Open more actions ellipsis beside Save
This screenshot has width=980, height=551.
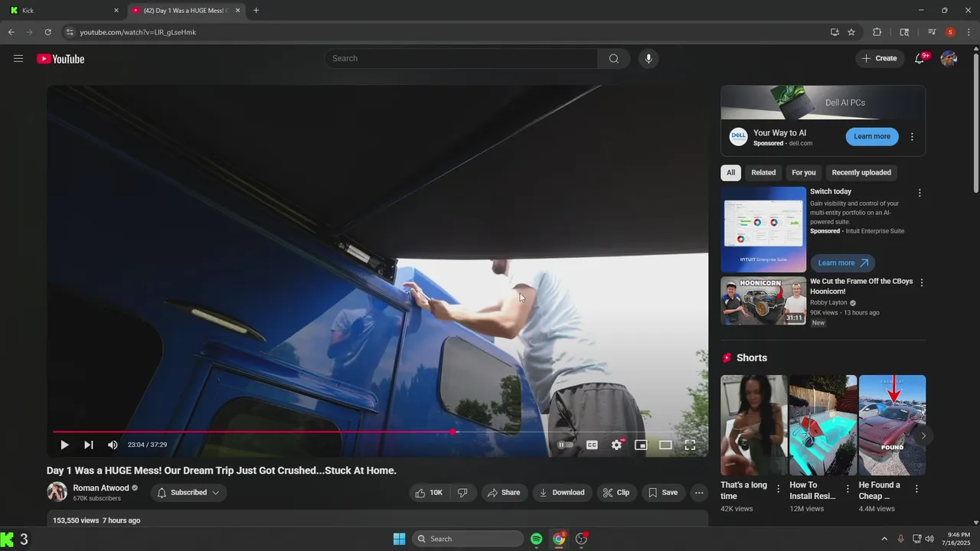(699, 493)
